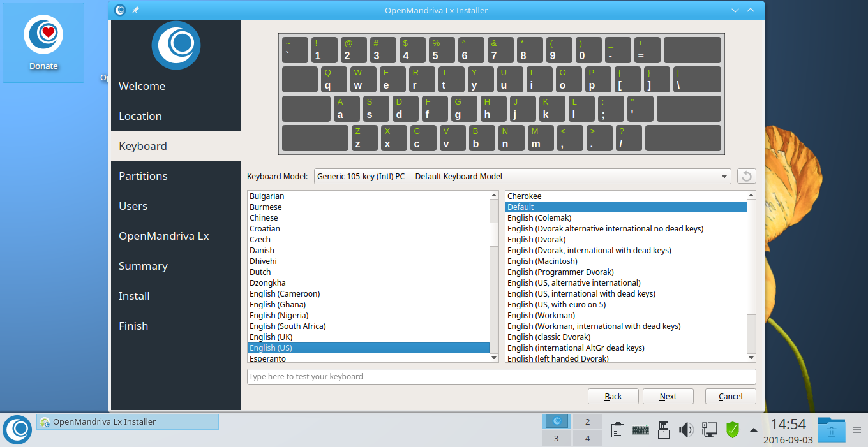Open the keyboard layout tray icon

pos(640,430)
